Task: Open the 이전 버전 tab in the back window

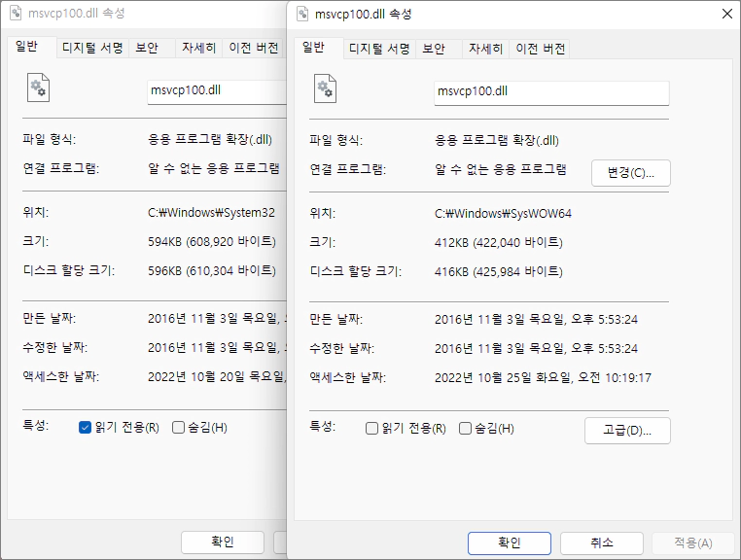Action: point(253,48)
